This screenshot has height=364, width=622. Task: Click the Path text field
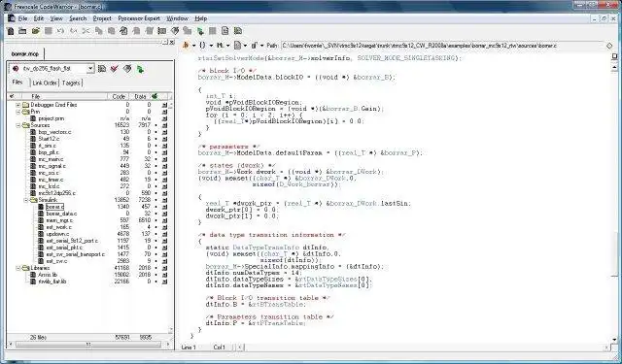(442, 46)
